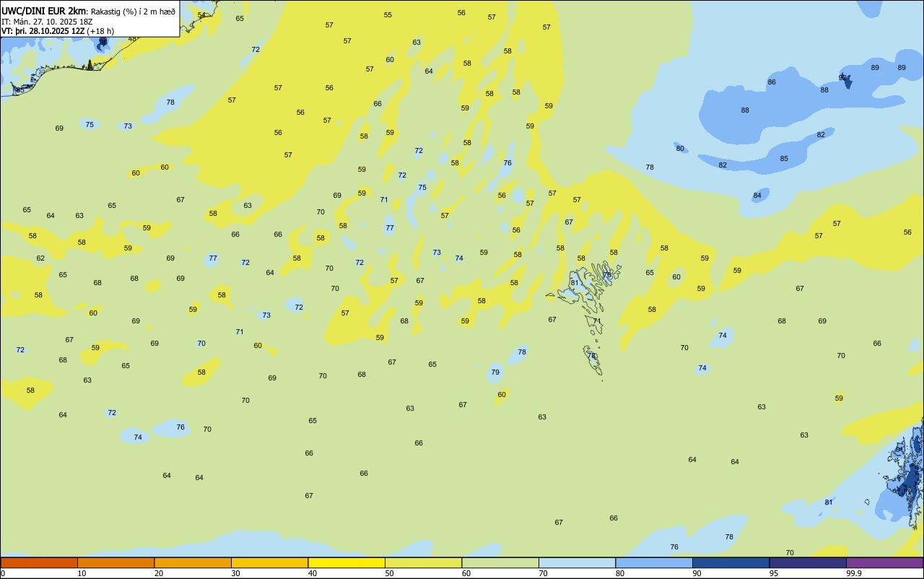Screen dimensions: 924x579
Task: Click the '99.9' legend label
Action: click(854, 573)
